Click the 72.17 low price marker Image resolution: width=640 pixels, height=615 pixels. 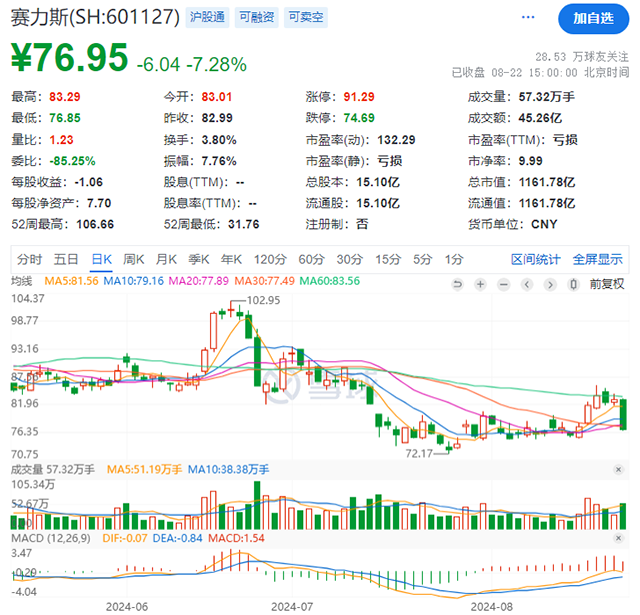click(419, 453)
